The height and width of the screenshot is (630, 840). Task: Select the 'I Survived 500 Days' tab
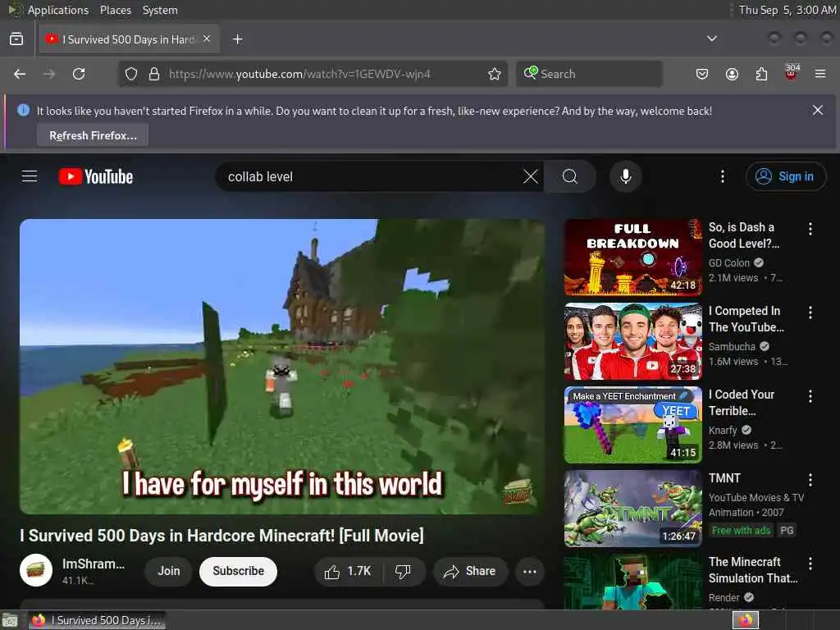coord(129,39)
